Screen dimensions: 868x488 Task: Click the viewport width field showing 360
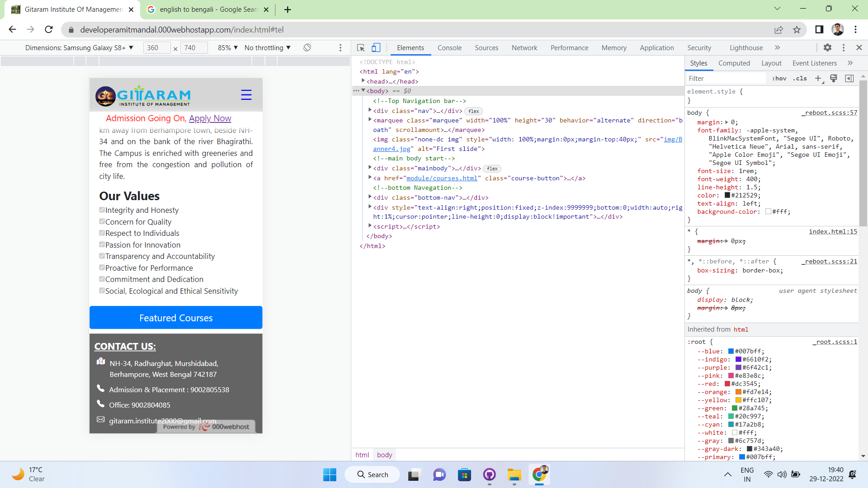tap(156, 48)
